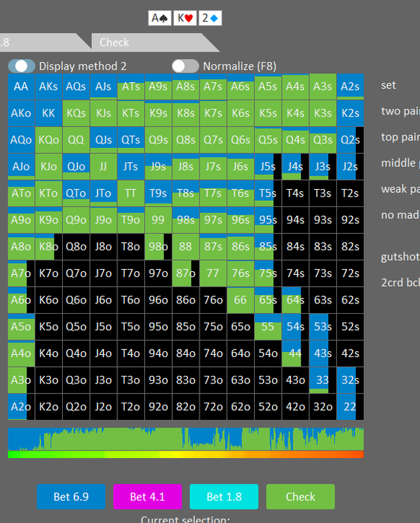Select the 66 hand cell
420x523 pixels.
[x=240, y=300]
